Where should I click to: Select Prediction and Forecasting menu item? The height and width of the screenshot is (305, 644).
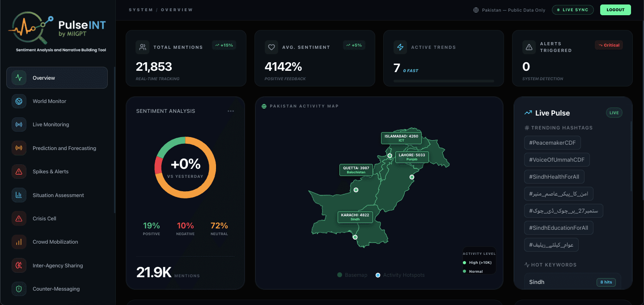pos(57,148)
